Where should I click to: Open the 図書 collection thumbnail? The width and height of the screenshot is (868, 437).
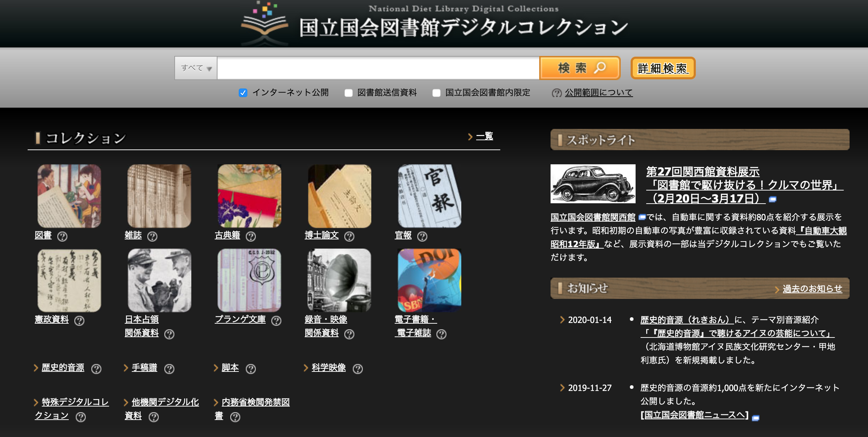click(x=69, y=196)
